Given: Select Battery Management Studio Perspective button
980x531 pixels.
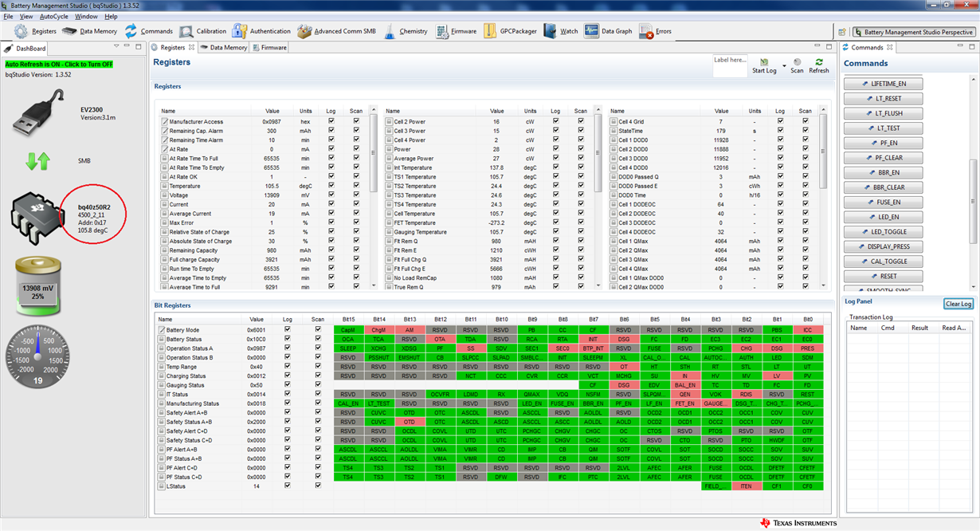Looking at the screenshot, I should tap(913, 32).
